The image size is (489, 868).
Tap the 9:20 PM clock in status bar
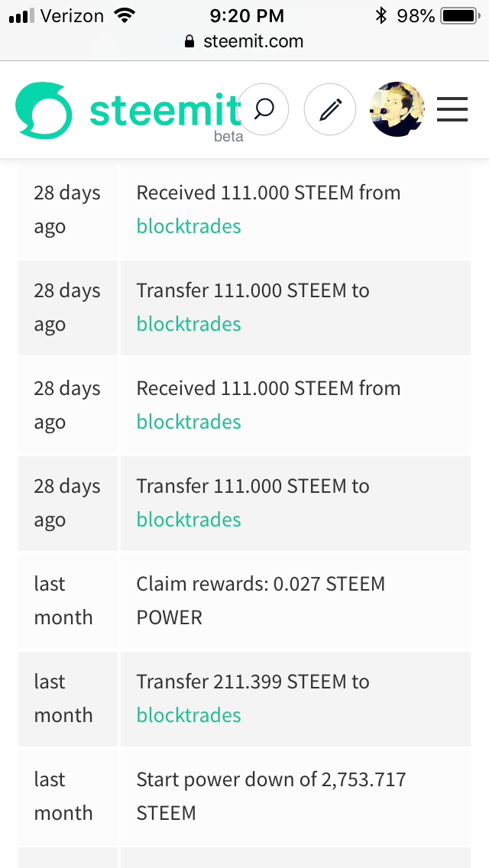pyautogui.click(x=246, y=15)
